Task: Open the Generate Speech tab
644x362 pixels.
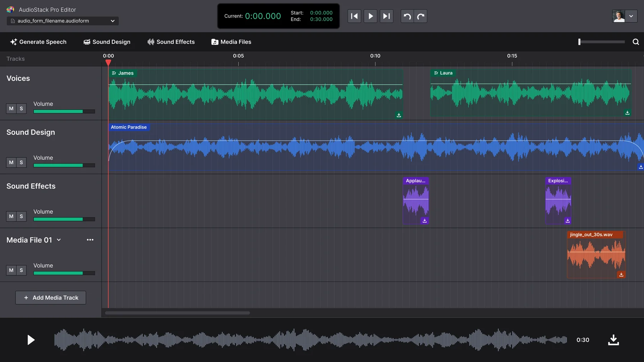Action: tap(38, 42)
